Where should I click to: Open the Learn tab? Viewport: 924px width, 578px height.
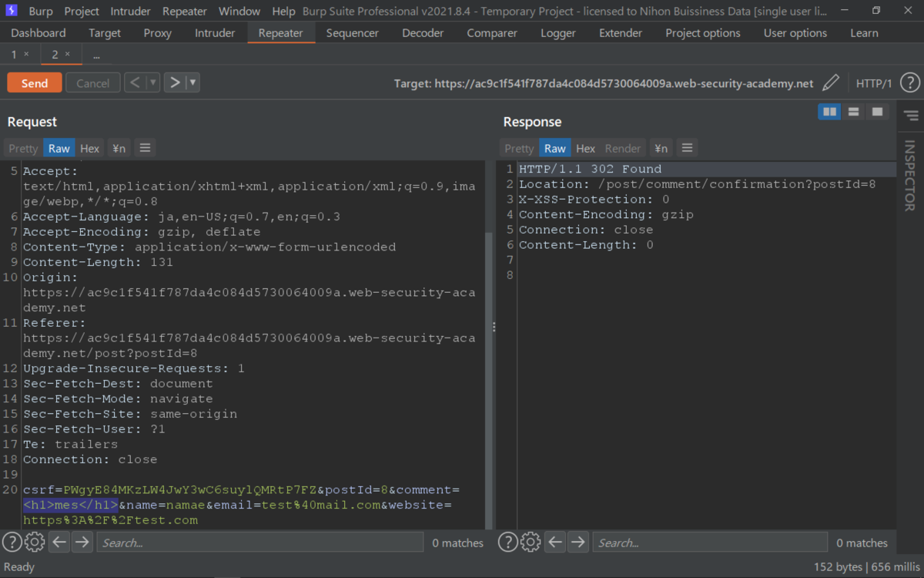tap(864, 33)
